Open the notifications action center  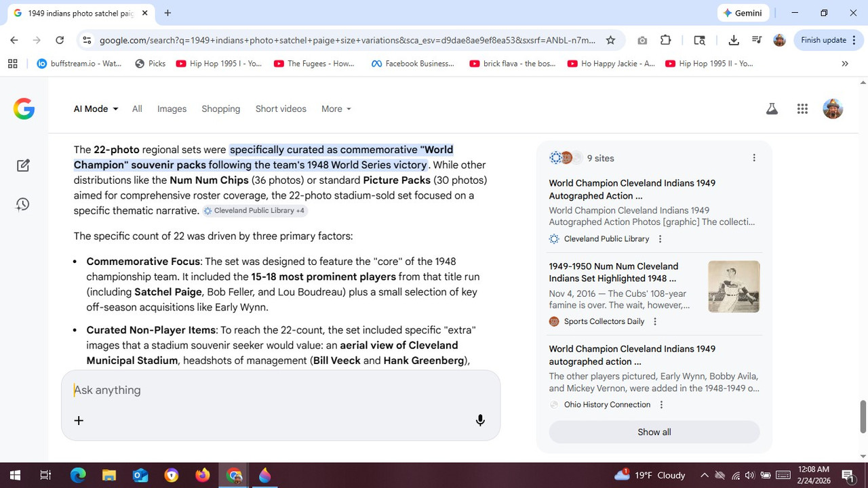click(x=848, y=475)
